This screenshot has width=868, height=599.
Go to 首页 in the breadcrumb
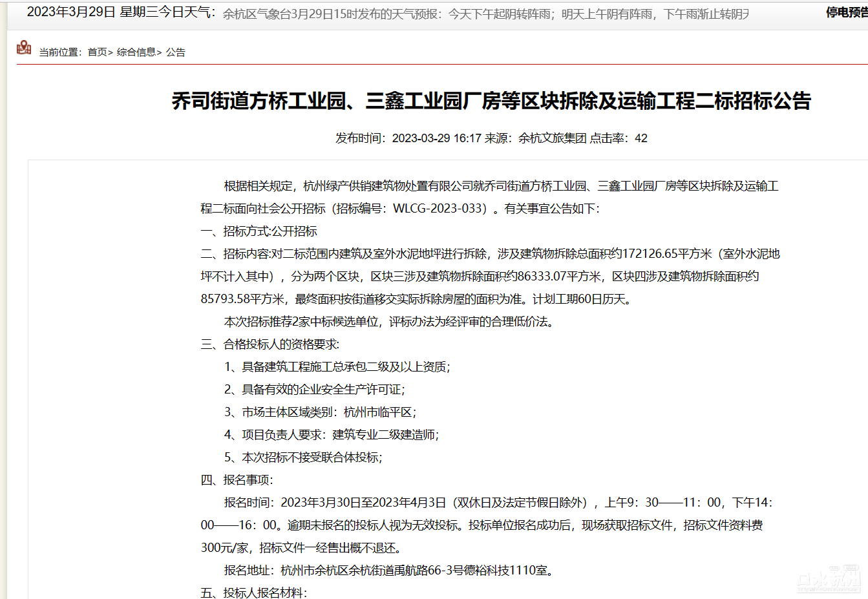click(x=98, y=52)
